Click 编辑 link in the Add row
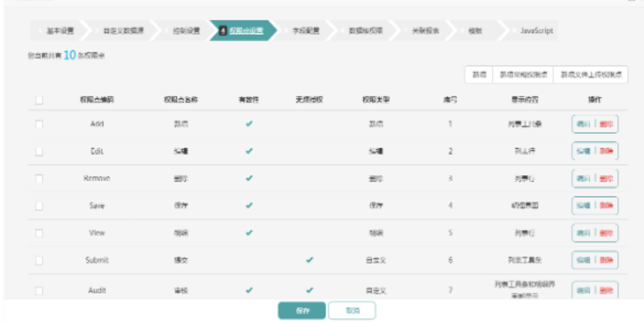This screenshot has height=322, width=644. tap(584, 124)
